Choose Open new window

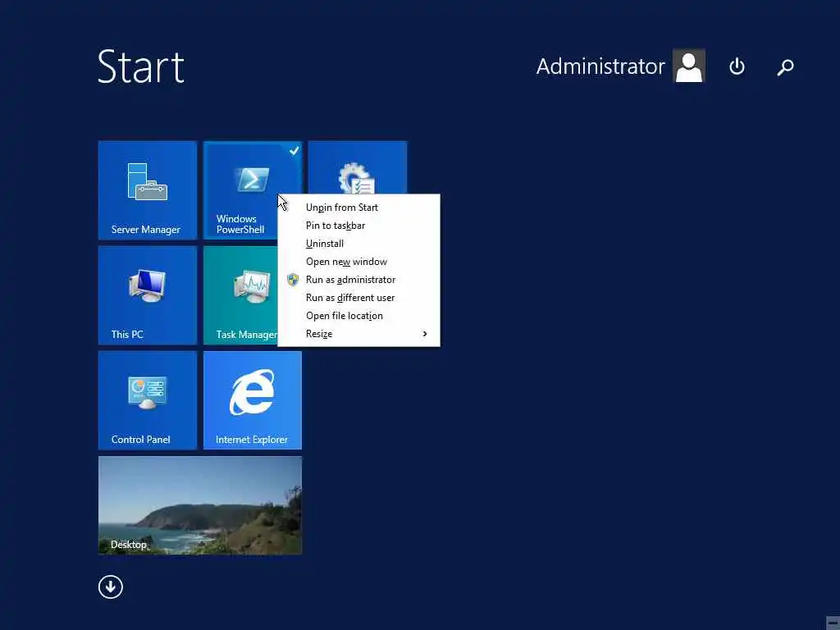click(359, 262)
